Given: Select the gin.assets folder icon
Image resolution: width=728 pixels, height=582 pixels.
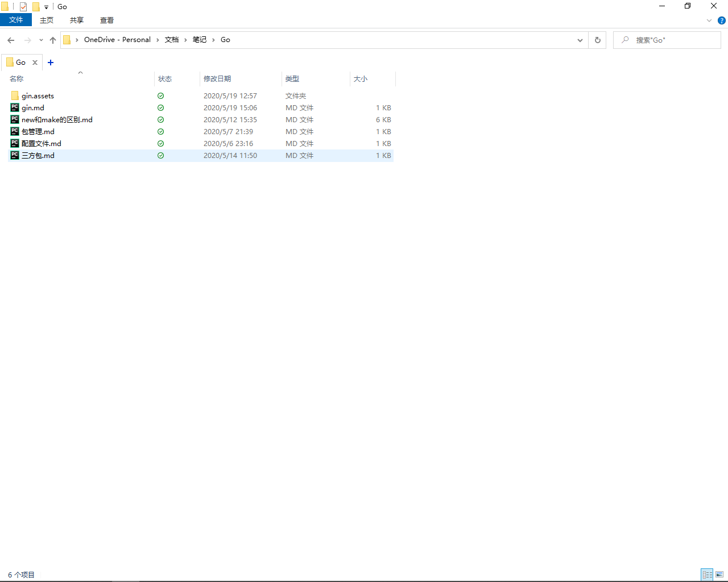Looking at the screenshot, I should coord(15,95).
